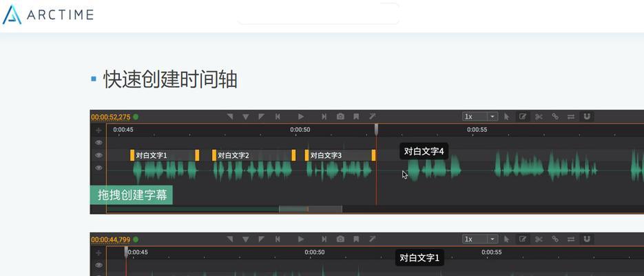Click the 快速创建时间轴 heading
Viewport: 644px width, 276px height.
click(x=170, y=79)
